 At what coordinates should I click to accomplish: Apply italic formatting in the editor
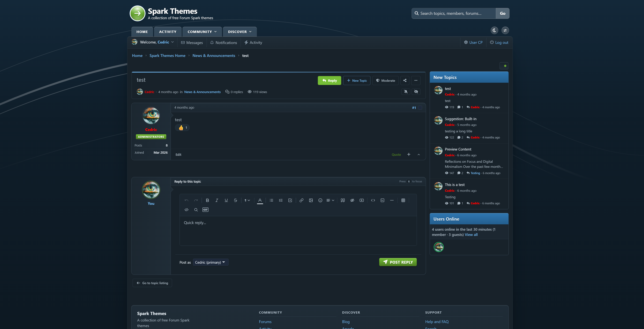[217, 200]
